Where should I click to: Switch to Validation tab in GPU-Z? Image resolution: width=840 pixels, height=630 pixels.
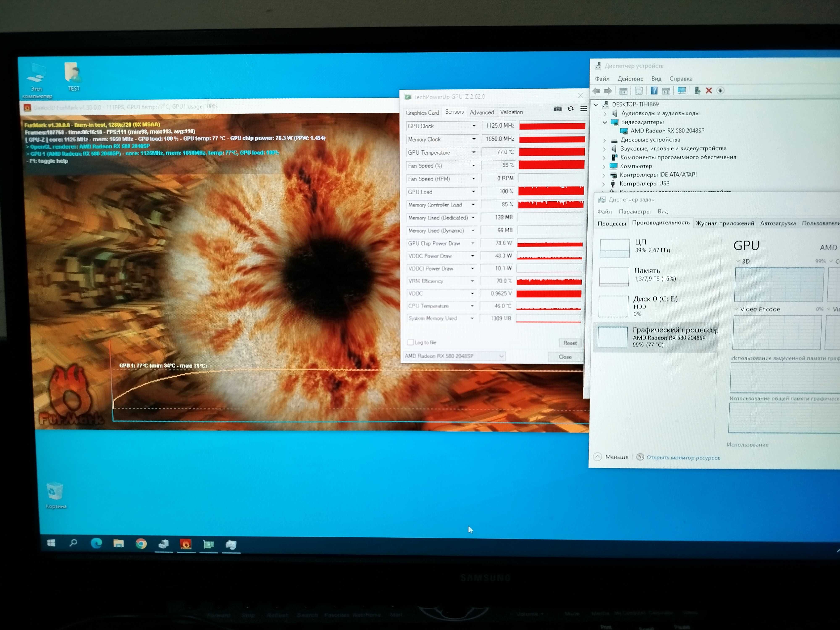[x=511, y=112]
